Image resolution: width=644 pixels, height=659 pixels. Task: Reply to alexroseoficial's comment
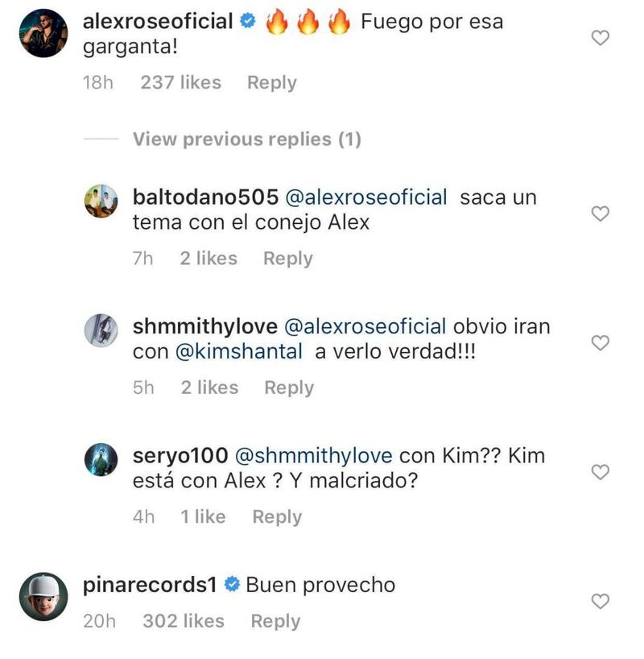coord(271,82)
